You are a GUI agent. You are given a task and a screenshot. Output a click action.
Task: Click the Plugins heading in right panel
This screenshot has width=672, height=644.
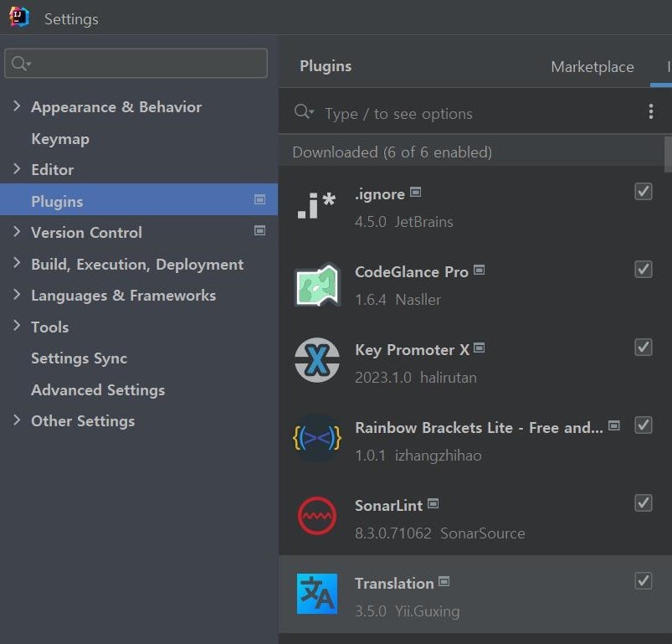[x=326, y=66]
